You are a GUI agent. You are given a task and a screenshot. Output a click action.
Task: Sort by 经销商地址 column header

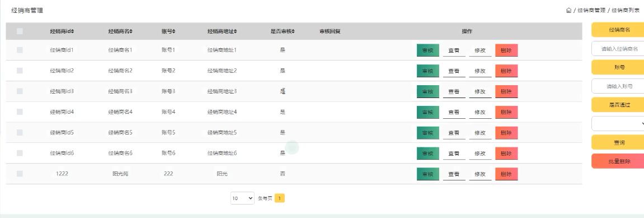[x=222, y=31]
